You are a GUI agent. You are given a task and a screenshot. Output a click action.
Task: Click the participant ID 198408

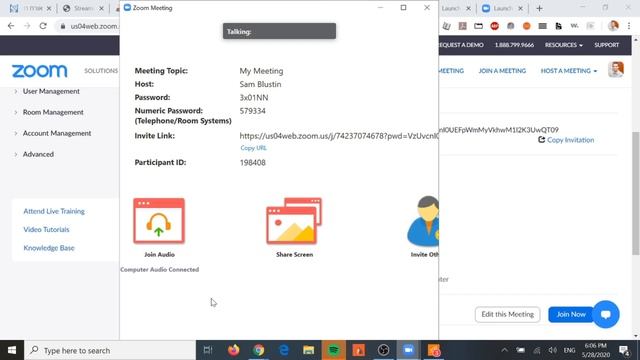(252, 162)
